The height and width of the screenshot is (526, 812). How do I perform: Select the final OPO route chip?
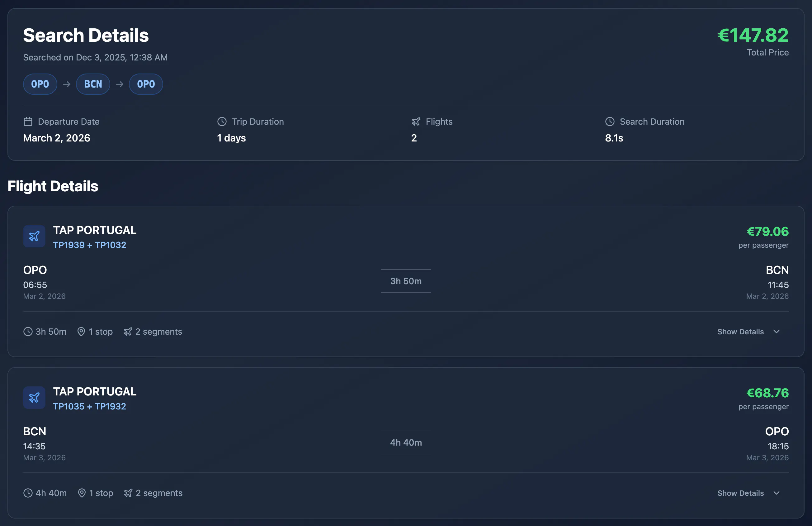point(146,84)
